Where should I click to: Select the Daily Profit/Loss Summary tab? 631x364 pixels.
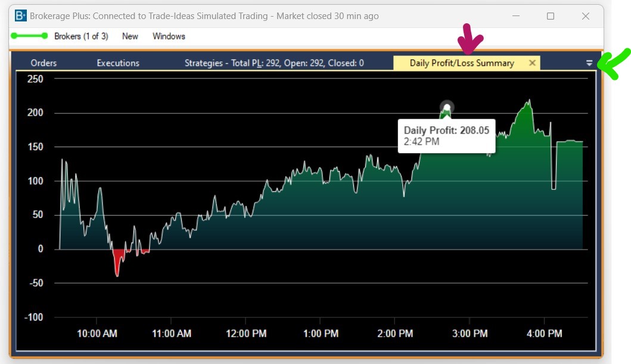461,63
